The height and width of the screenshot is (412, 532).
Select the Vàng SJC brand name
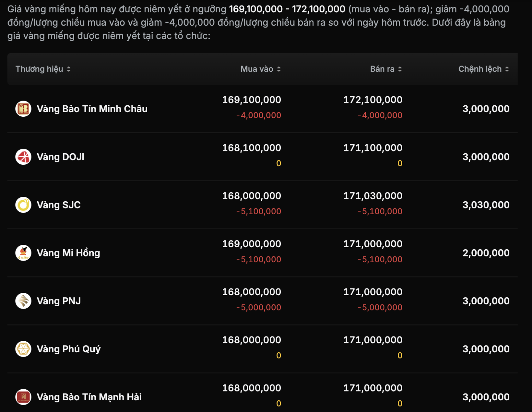[x=59, y=205]
